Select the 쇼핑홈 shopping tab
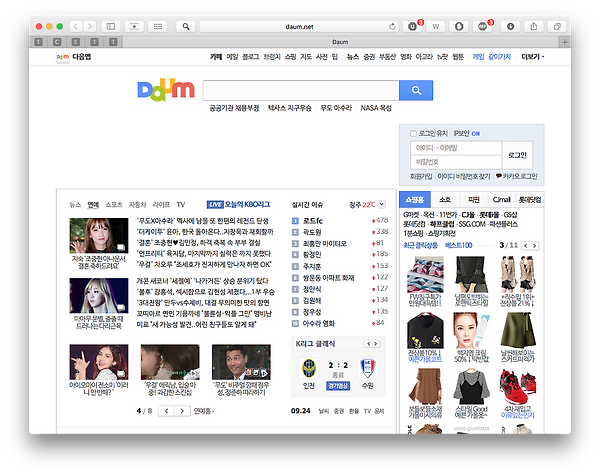The height and width of the screenshot is (475, 600). point(415,200)
